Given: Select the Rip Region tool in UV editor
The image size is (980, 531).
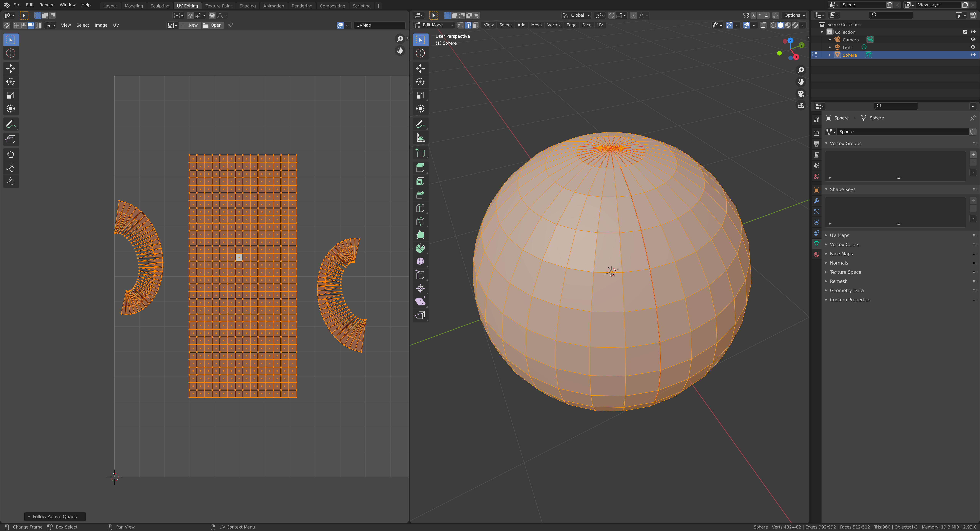Looking at the screenshot, I should (x=11, y=139).
